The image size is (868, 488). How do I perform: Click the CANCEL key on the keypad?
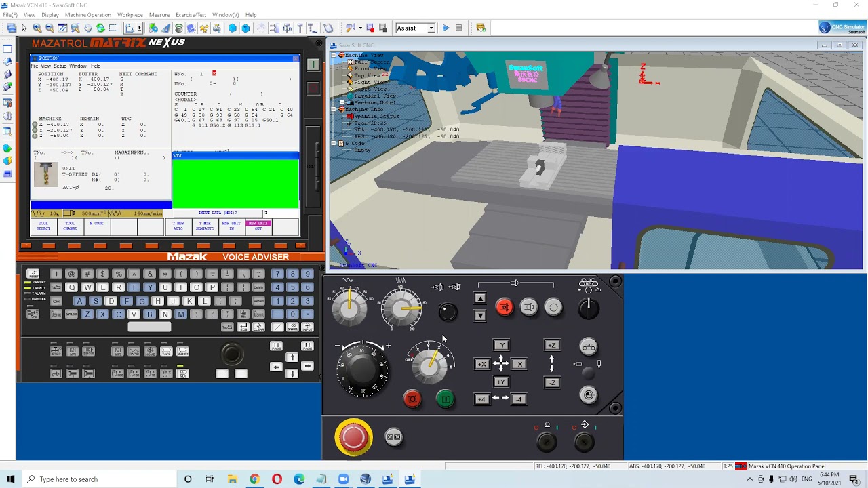(292, 327)
